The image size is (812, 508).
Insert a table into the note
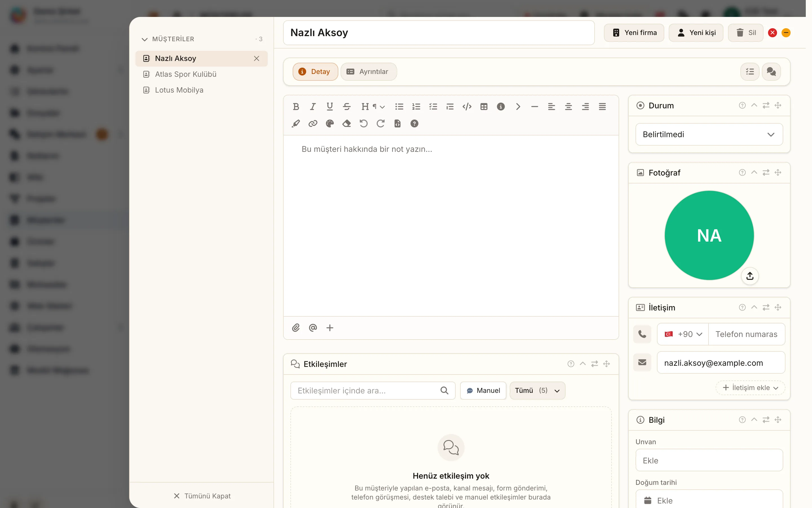[484, 106]
